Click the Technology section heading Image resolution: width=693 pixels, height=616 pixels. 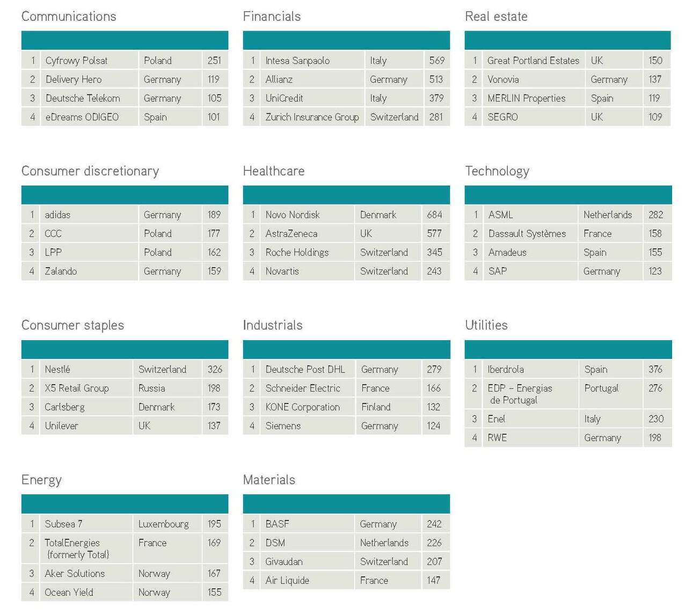pyautogui.click(x=497, y=171)
